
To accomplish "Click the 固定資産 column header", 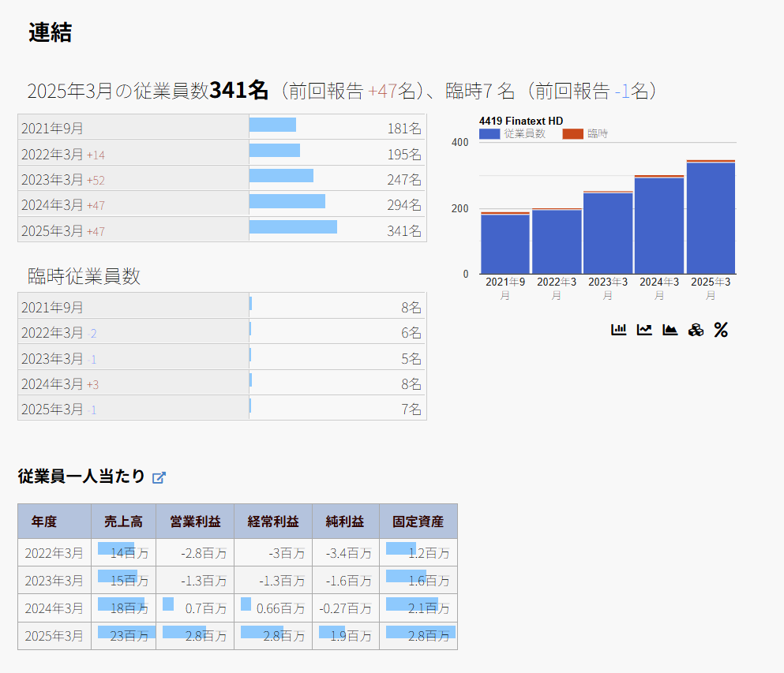I will (418, 522).
